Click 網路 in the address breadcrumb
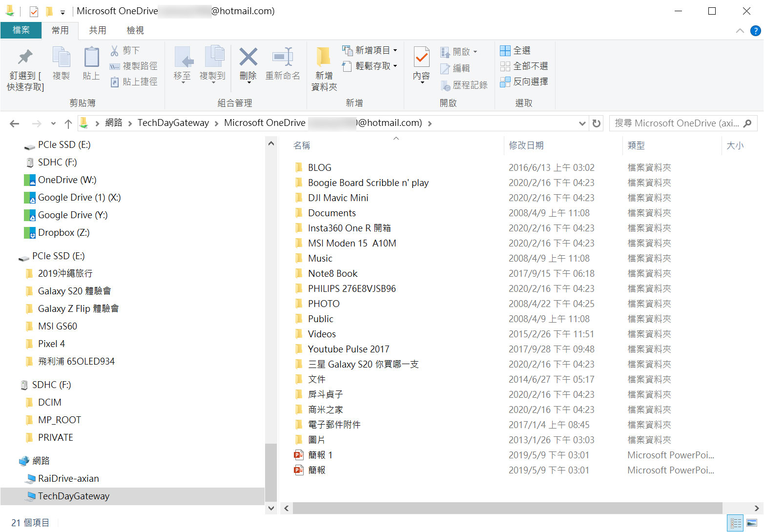The image size is (764, 532). click(x=114, y=123)
